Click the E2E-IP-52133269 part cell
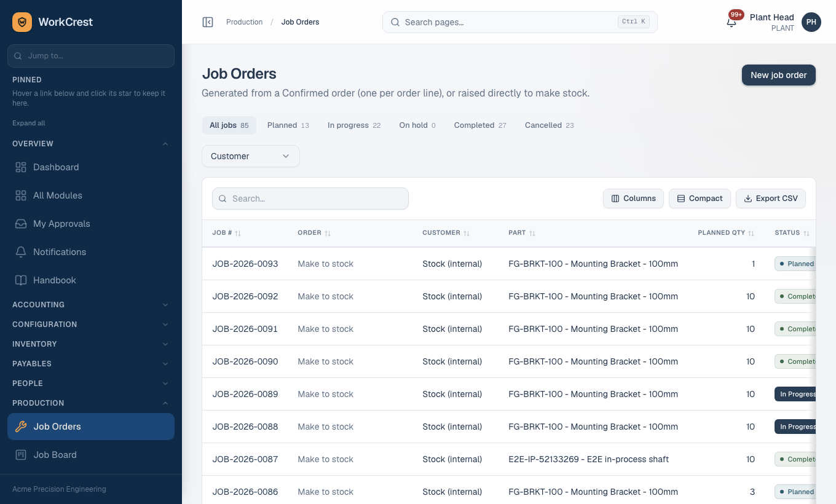Screen dimensions: 836x504 [589, 459]
